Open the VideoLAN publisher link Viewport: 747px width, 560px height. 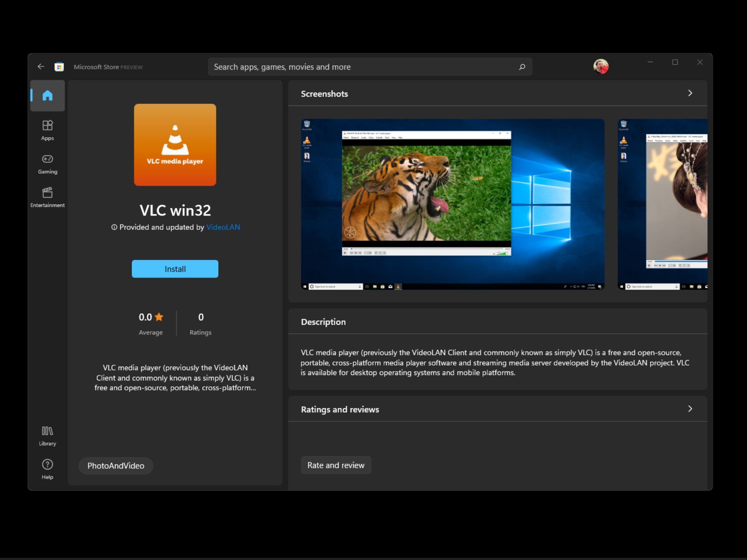click(223, 227)
